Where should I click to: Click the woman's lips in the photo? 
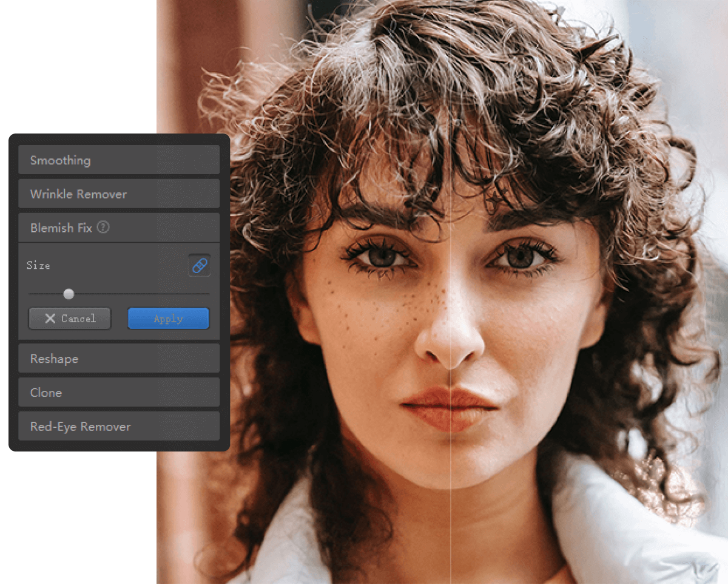tap(450, 408)
